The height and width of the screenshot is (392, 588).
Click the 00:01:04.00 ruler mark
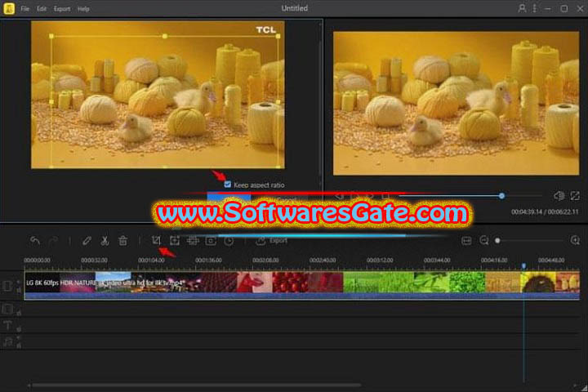(151, 260)
